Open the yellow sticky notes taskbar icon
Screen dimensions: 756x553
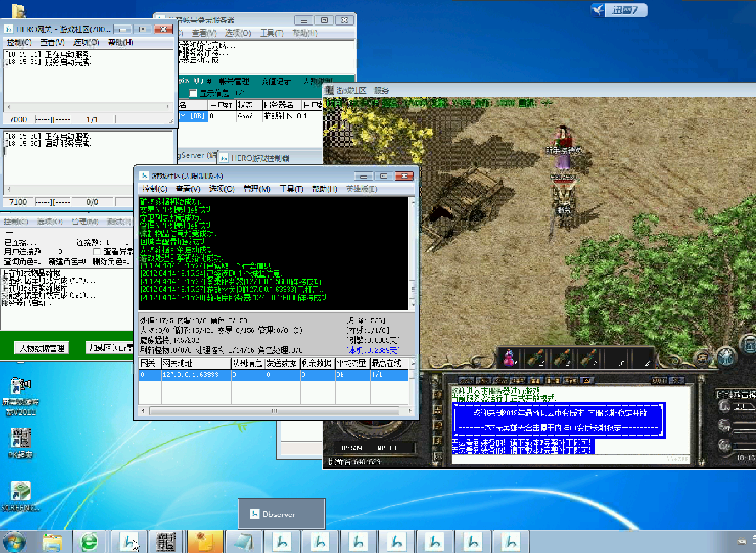click(x=205, y=541)
